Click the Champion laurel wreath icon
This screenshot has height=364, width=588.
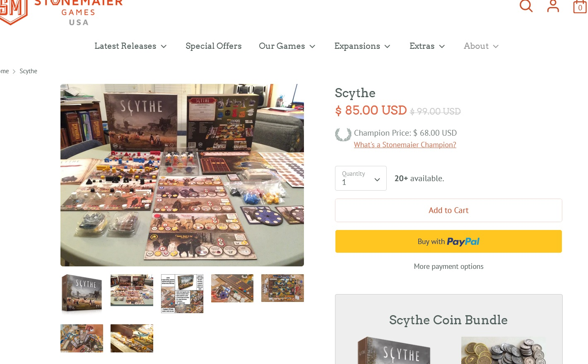(343, 135)
